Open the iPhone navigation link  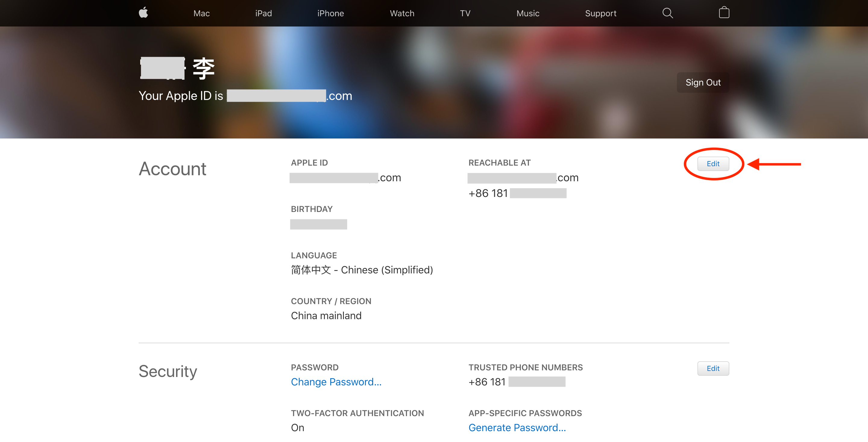pyautogui.click(x=330, y=14)
